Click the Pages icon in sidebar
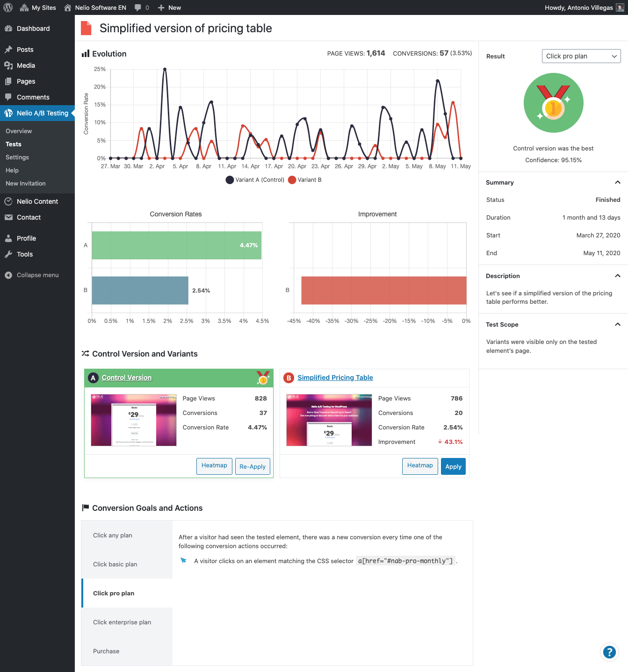 click(8, 81)
